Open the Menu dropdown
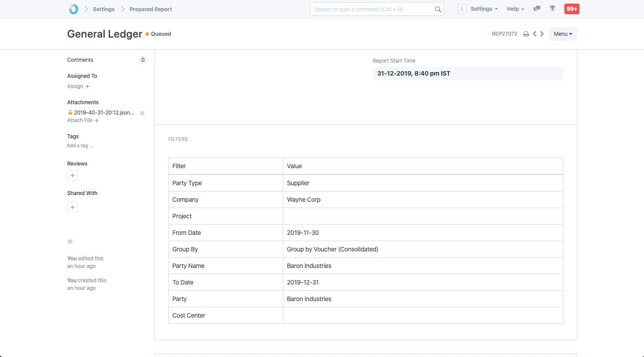This screenshot has width=644, height=357. pyautogui.click(x=563, y=34)
